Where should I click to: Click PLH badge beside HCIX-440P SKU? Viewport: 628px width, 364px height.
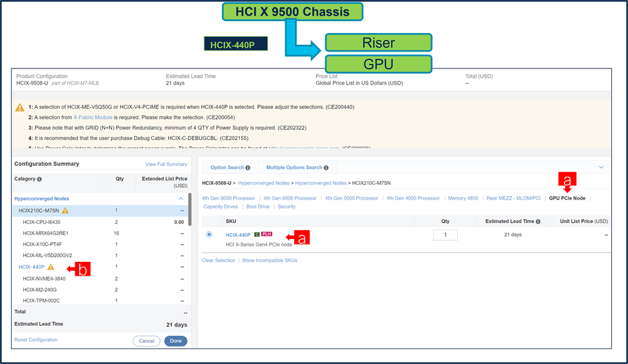pos(267,234)
